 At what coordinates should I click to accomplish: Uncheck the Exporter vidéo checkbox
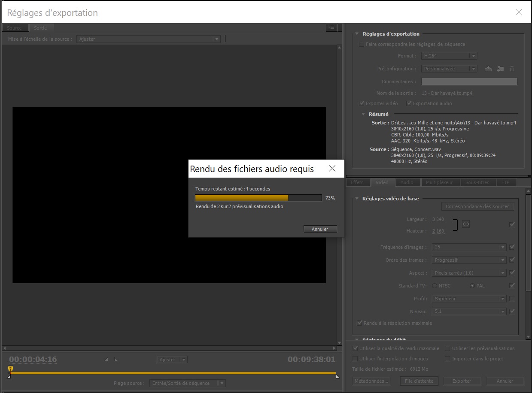point(362,103)
